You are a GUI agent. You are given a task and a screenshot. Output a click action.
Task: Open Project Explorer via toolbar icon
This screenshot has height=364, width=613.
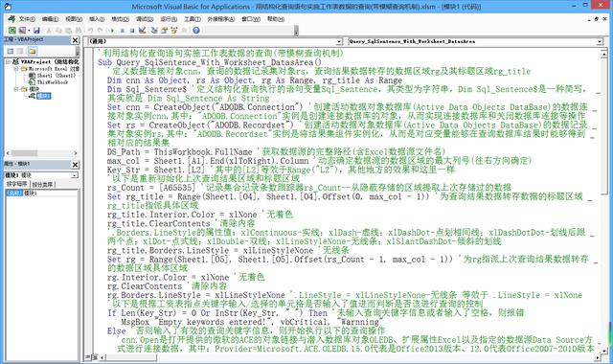coord(154,30)
